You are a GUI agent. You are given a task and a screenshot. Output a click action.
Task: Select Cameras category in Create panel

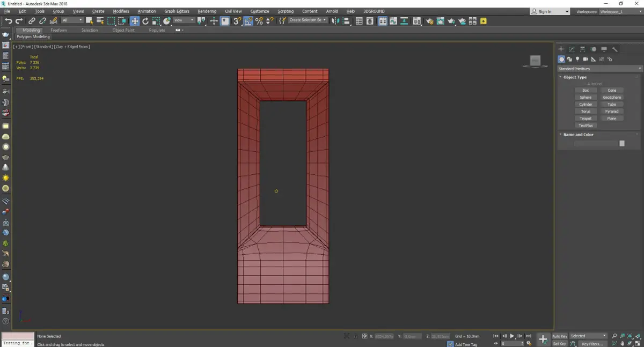tap(586, 59)
